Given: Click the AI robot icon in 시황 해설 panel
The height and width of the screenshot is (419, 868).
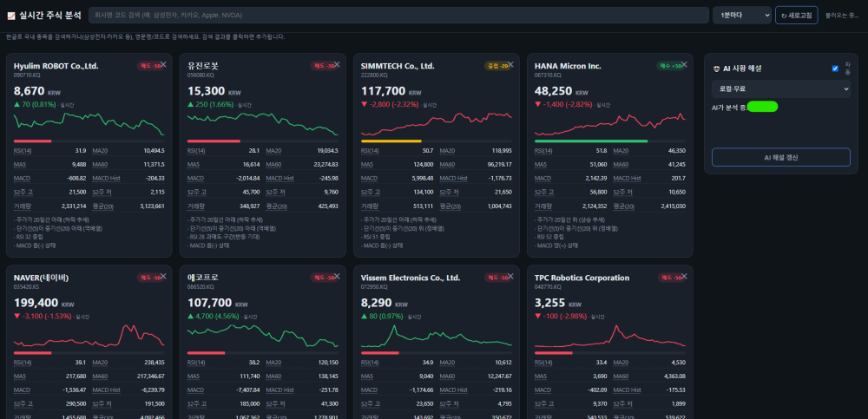Looking at the screenshot, I should 716,69.
